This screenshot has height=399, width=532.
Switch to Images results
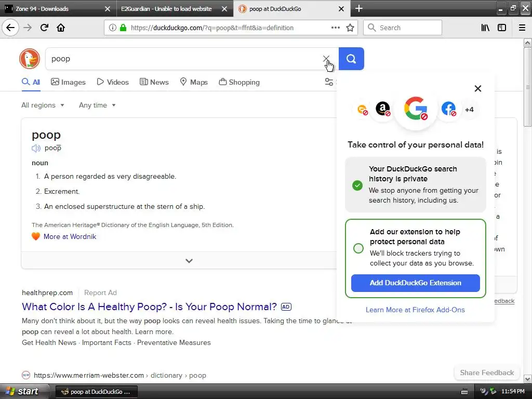(x=68, y=82)
